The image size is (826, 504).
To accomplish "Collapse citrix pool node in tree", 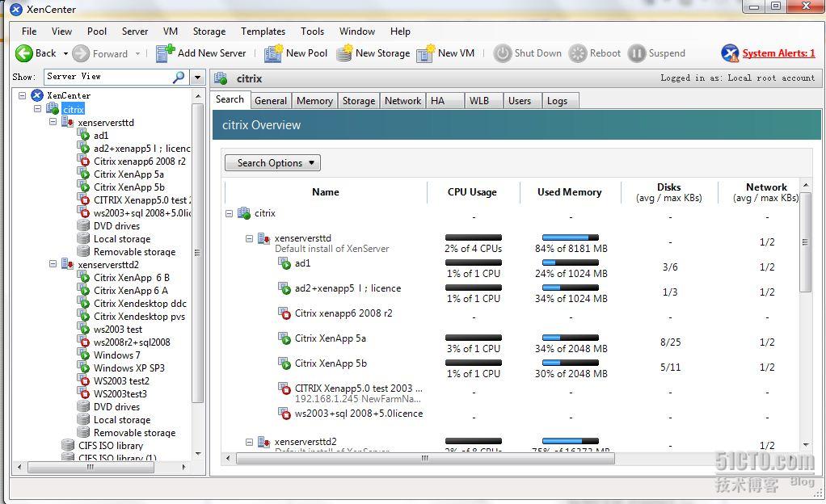I will click(37, 108).
